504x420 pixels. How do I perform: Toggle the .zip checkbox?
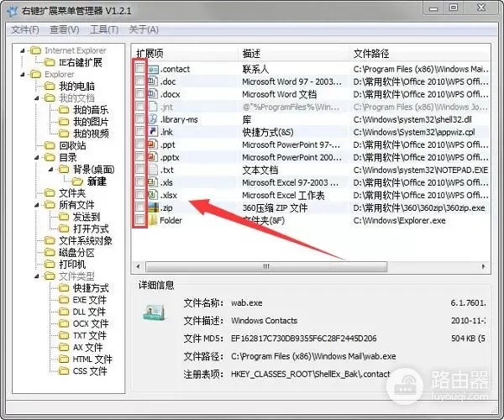(x=139, y=207)
